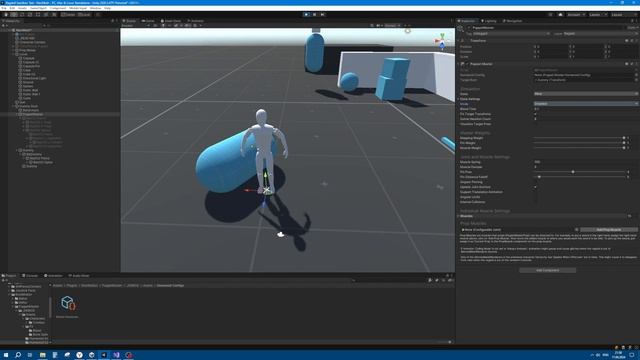
Task: Open the Window menu
Action: [96, 8]
